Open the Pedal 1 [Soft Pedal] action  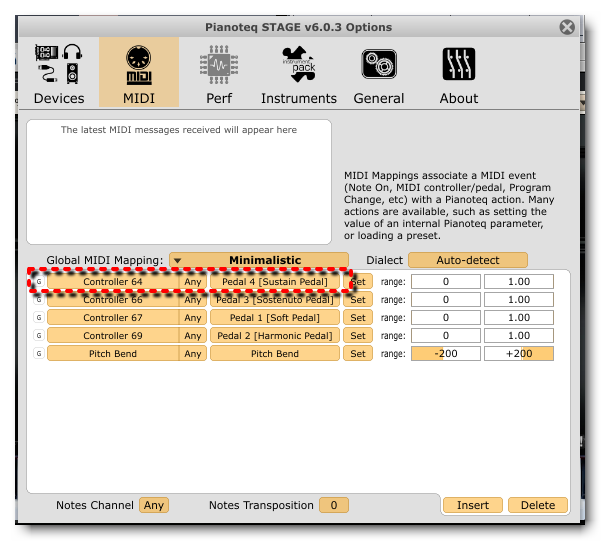275,317
